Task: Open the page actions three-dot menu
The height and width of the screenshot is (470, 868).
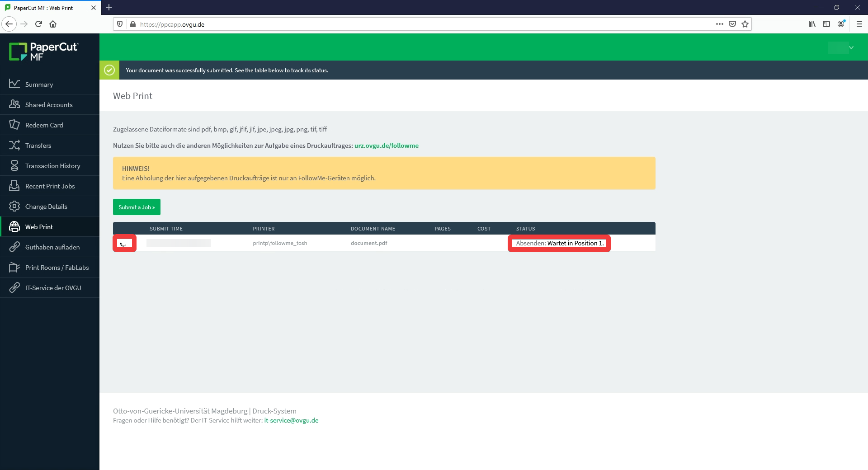Action: pyautogui.click(x=719, y=24)
